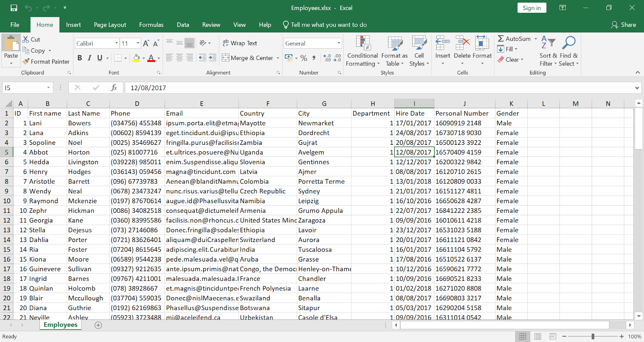Click the Format cells icon
The height and width of the screenshot is (342, 644).
[x=482, y=43]
